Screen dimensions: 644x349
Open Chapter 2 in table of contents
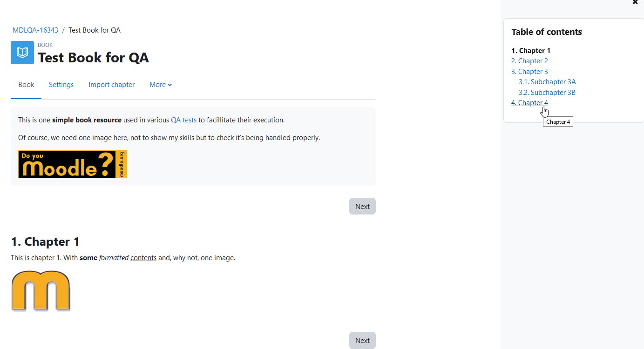tap(529, 61)
